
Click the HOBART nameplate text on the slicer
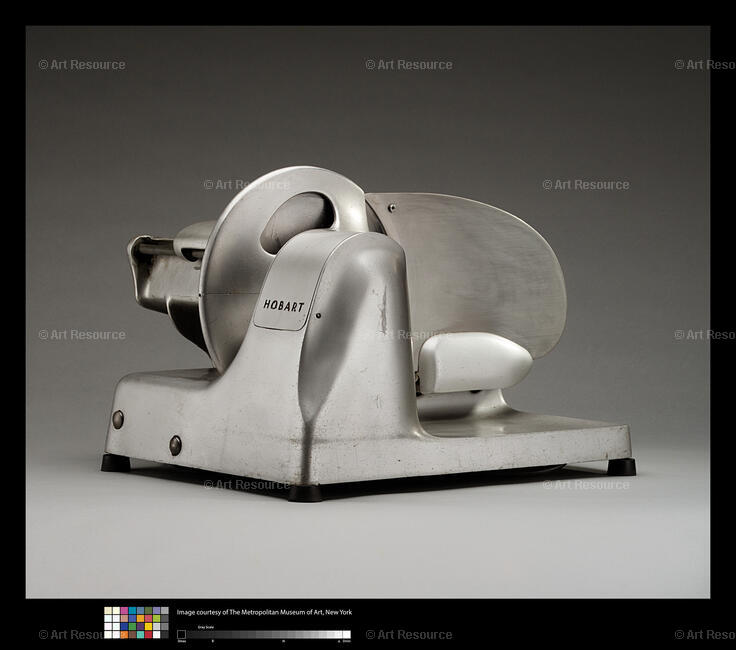click(284, 306)
